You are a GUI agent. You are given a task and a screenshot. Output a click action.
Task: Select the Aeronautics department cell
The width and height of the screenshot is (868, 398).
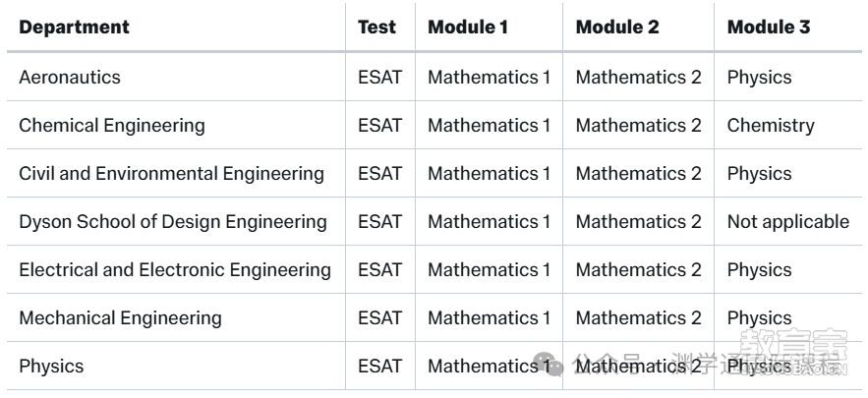point(70,77)
